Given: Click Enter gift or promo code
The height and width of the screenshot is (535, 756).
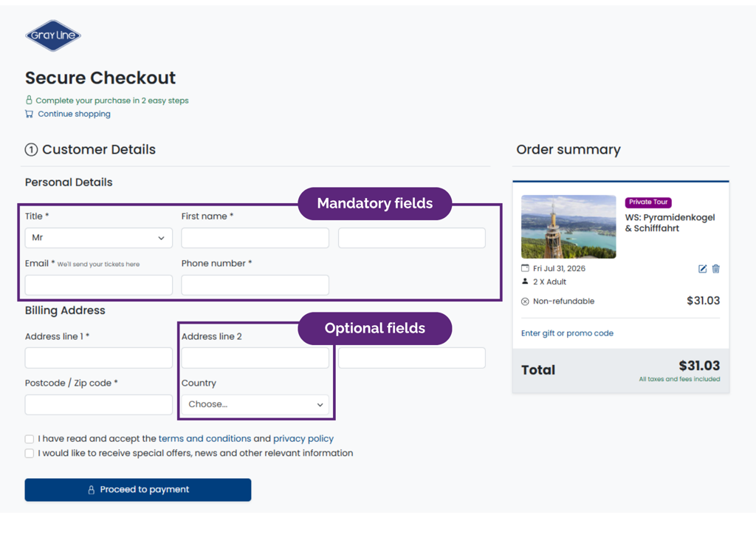Looking at the screenshot, I should point(567,333).
